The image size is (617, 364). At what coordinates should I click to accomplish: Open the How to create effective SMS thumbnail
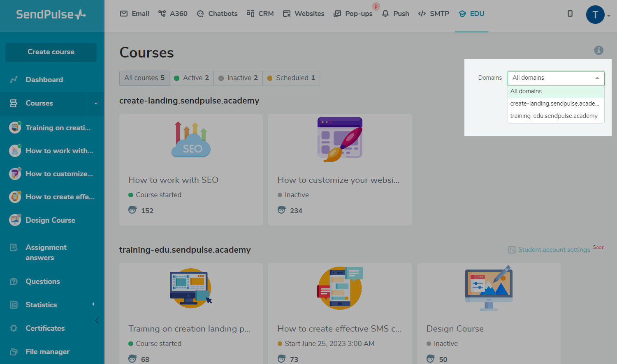(x=340, y=288)
